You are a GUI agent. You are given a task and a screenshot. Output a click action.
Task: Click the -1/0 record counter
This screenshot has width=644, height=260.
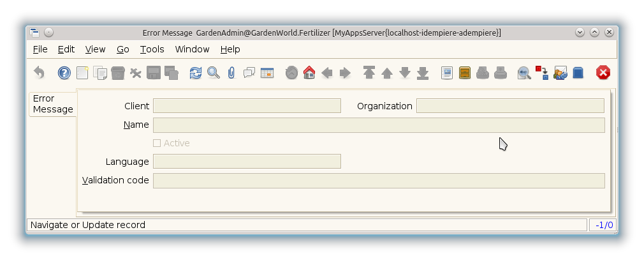click(x=603, y=225)
